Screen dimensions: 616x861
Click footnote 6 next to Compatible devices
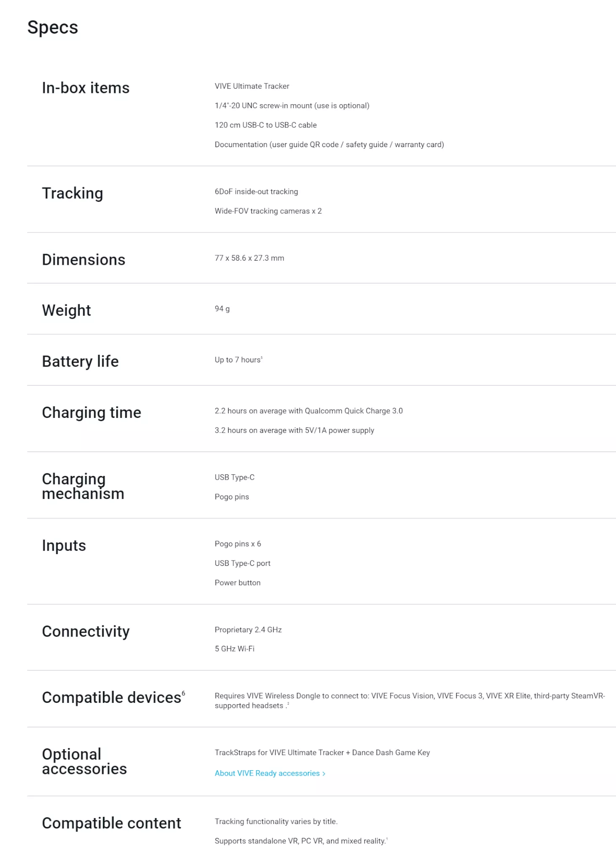(x=183, y=693)
